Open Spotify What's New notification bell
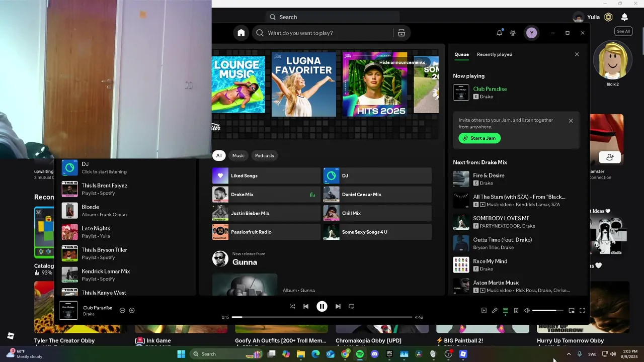644x362 pixels. pyautogui.click(x=499, y=33)
